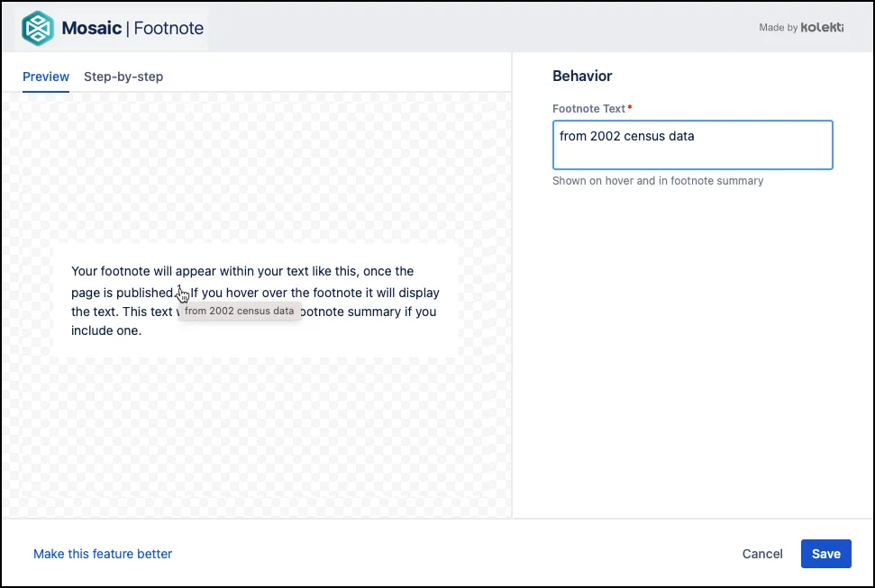This screenshot has width=875, height=588.
Task: Click the Made by Kolekti branding
Action: click(x=801, y=27)
